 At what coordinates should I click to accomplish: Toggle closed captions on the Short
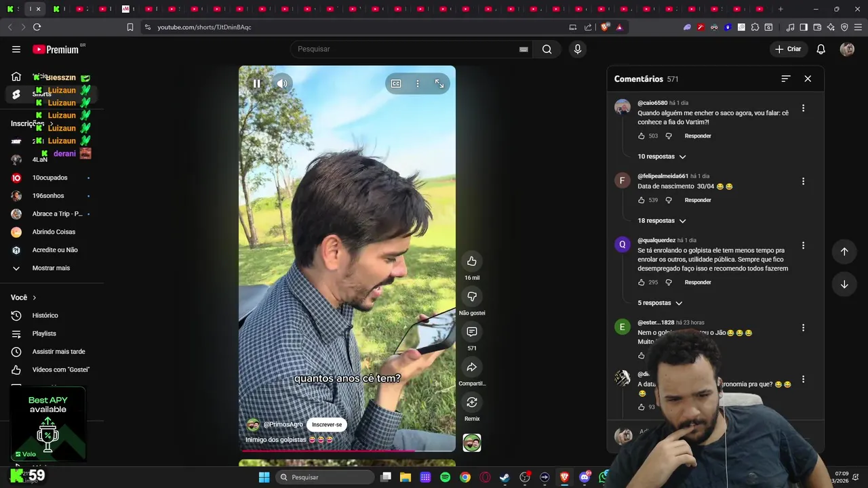tap(396, 83)
